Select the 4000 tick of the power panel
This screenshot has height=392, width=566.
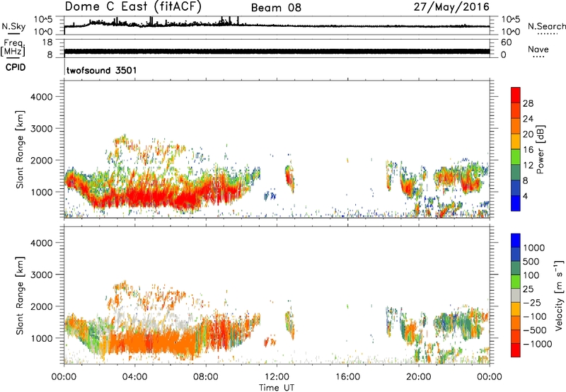[42, 97]
